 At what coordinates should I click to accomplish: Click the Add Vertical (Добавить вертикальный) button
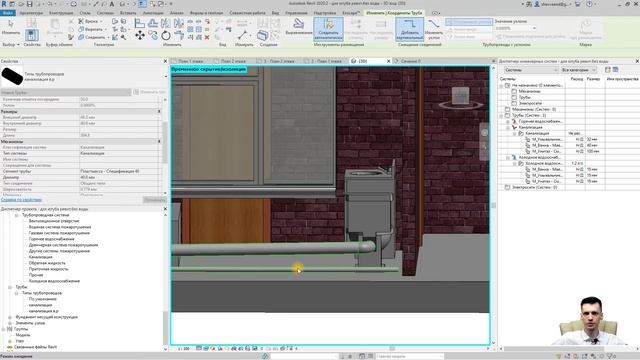pyautogui.click(x=409, y=29)
